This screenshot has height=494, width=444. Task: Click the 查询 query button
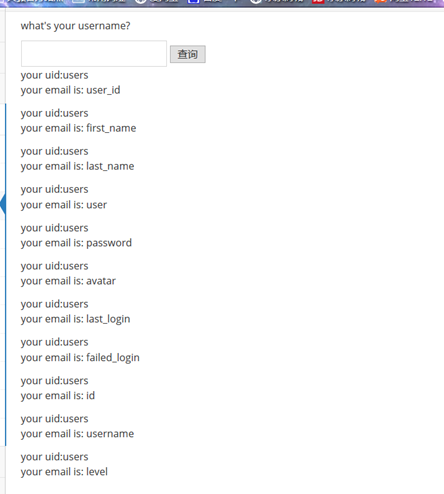188,54
